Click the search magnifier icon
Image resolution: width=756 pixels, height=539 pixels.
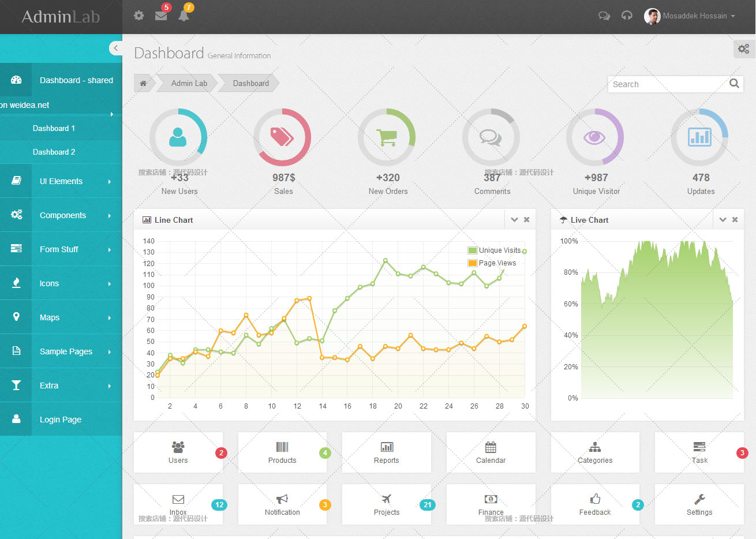734,84
